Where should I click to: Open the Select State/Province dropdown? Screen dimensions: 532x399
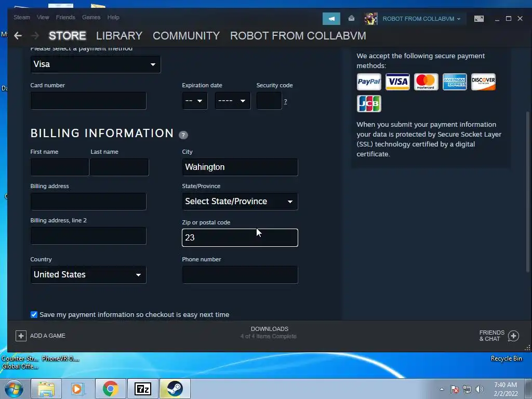pos(240,202)
